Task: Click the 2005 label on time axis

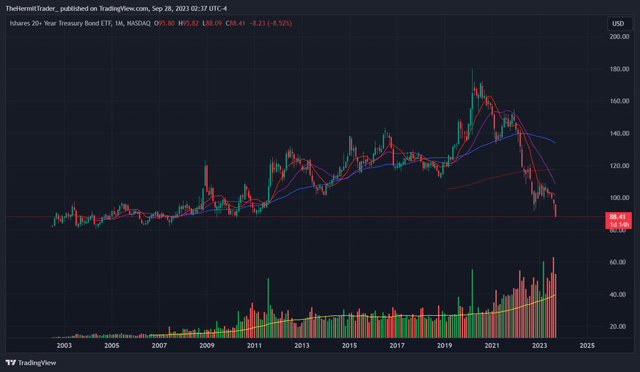Action: coord(112,346)
